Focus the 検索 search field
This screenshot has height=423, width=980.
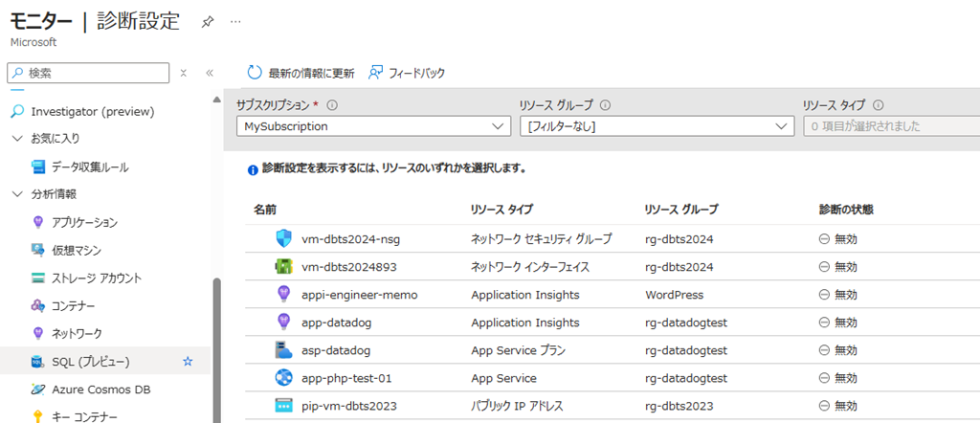88,73
